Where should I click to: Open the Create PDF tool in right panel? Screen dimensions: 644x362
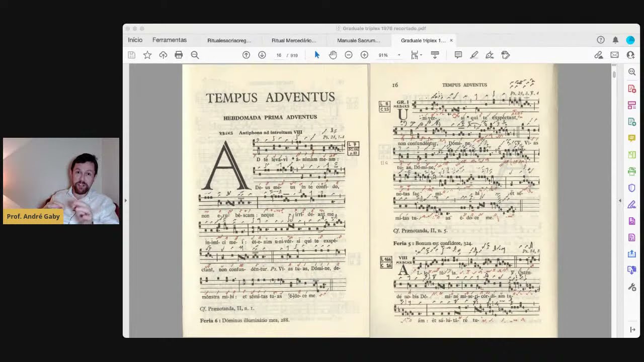[x=632, y=88]
